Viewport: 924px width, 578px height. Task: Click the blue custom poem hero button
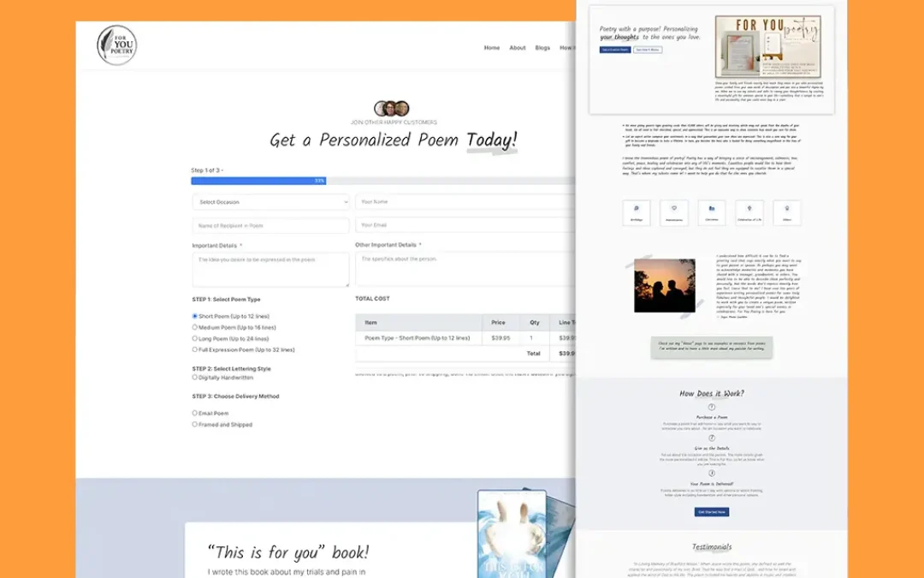pos(614,50)
